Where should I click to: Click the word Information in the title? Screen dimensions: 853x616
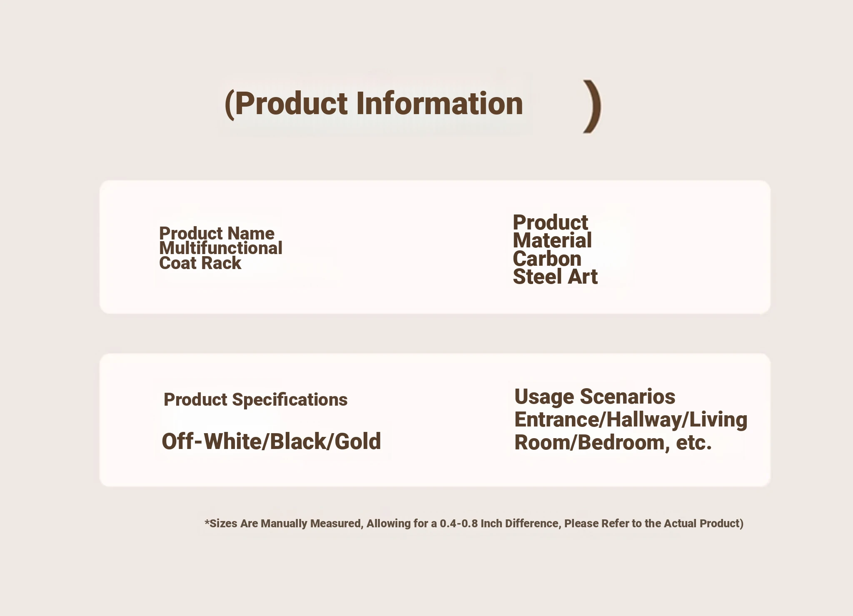[x=439, y=103]
